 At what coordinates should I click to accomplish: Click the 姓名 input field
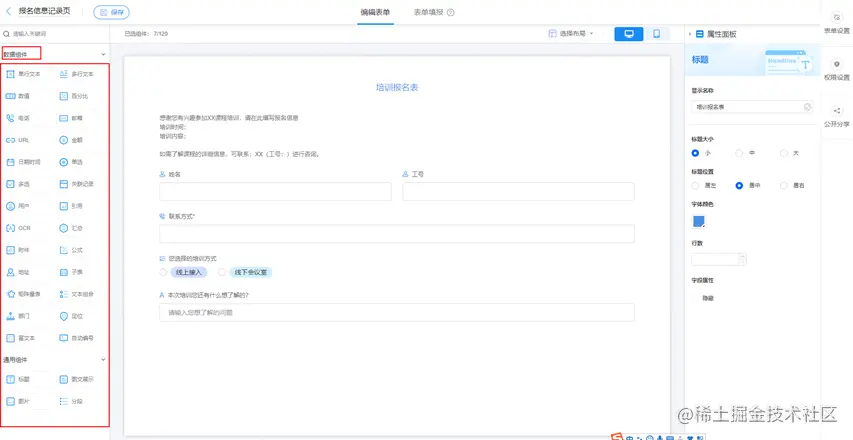275,191
